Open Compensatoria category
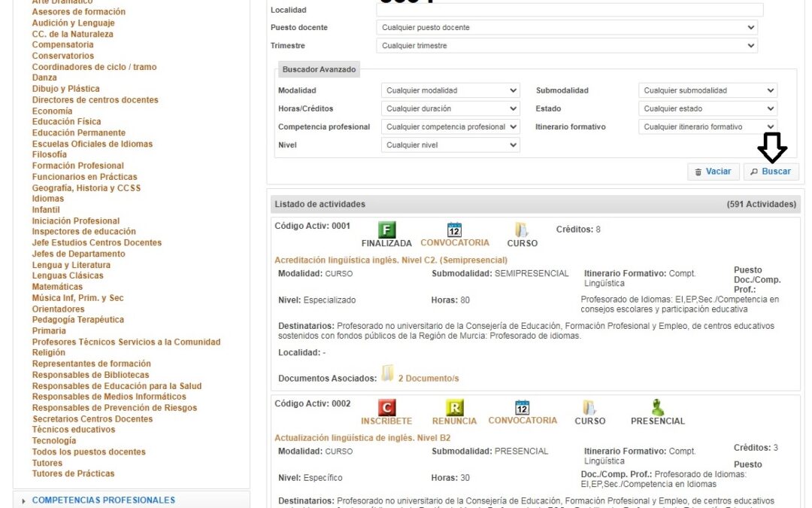Image resolution: width=812 pixels, height=508 pixels. click(x=62, y=44)
